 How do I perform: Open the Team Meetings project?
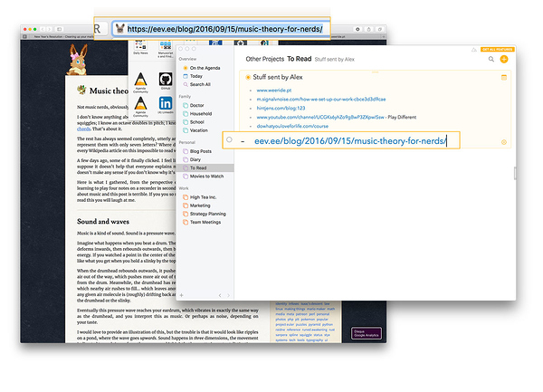pyautogui.click(x=205, y=222)
